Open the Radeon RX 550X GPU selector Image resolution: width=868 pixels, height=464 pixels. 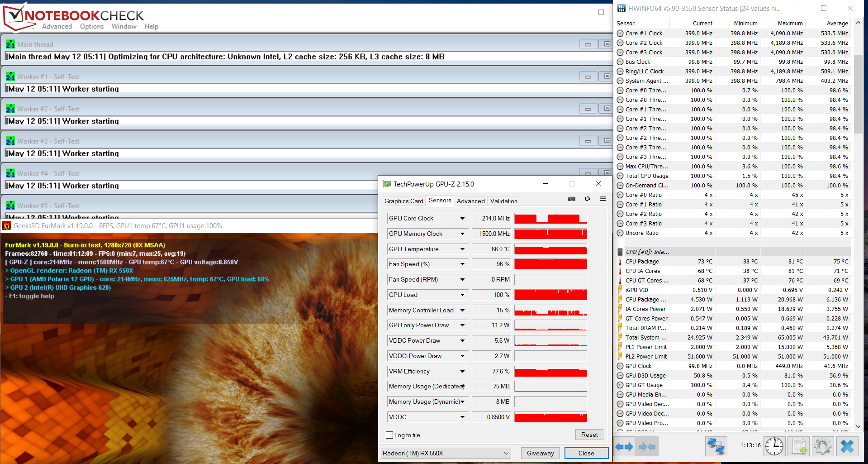pyautogui.click(x=446, y=453)
